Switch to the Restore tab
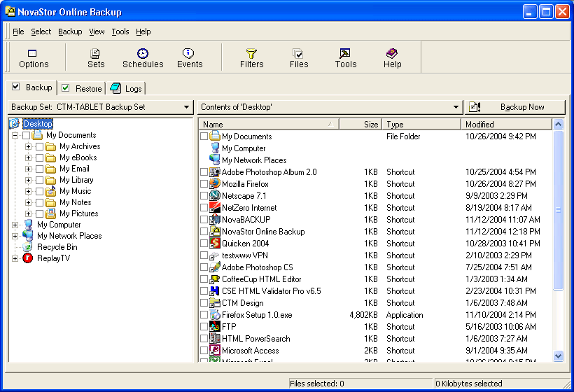574x392 pixels. coord(82,89)
